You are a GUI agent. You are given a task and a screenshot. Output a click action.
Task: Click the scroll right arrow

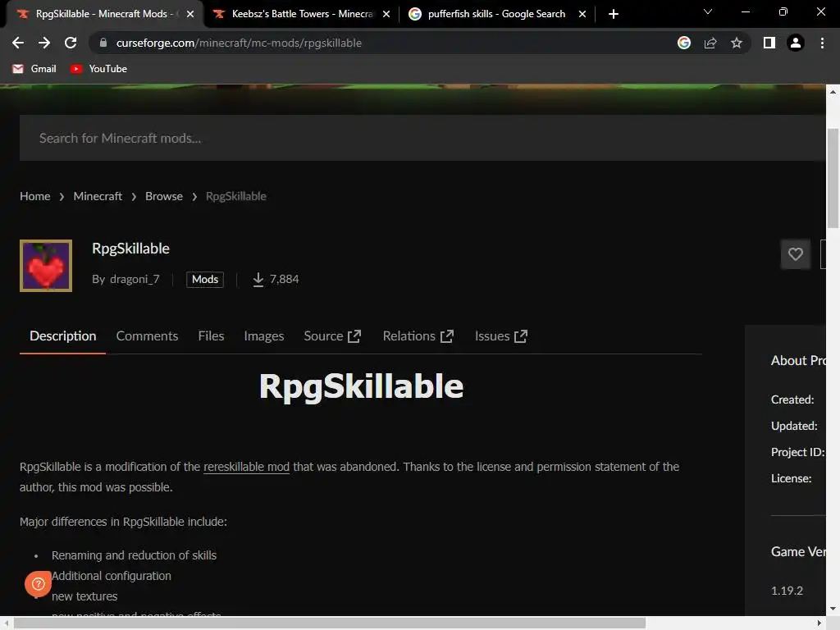pyautogui.click(x=819, y=623)
